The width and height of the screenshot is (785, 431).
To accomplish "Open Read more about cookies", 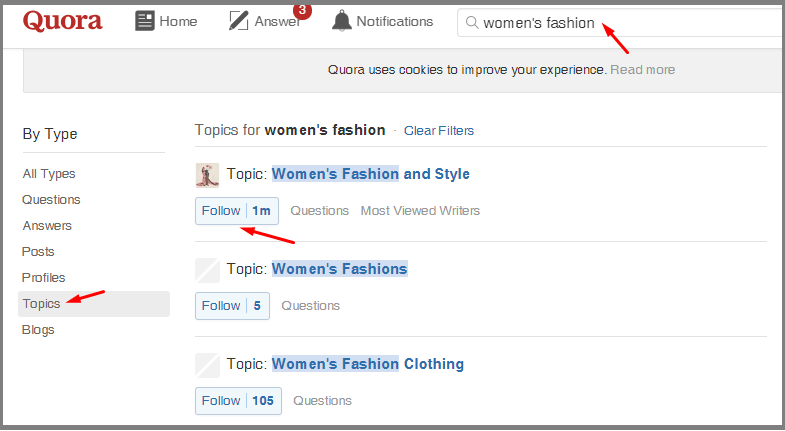I will click(x=642, y=70).
